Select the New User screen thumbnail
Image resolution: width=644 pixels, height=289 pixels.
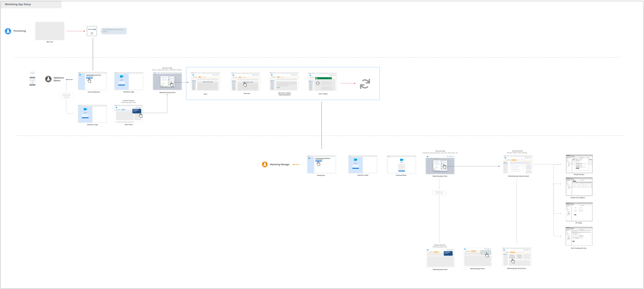245,82
